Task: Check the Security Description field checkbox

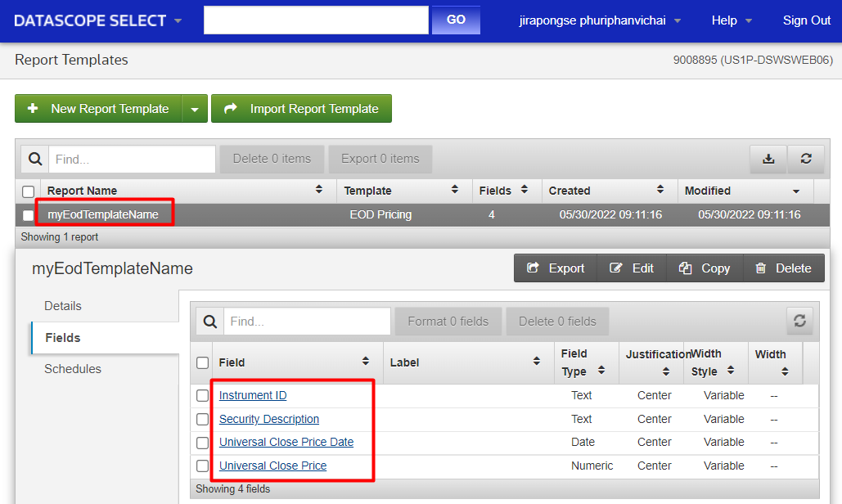Action: click(202, 419)
